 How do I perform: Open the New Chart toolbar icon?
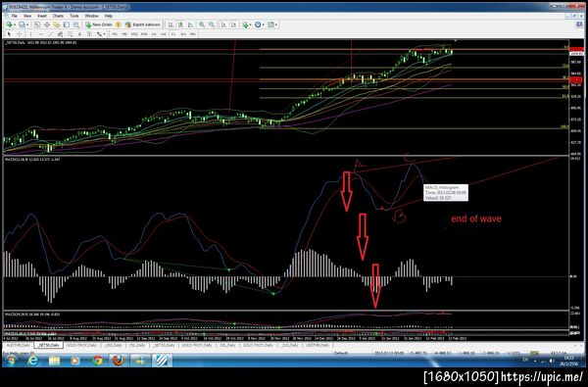pyautogui.click(x=9, y=24)
